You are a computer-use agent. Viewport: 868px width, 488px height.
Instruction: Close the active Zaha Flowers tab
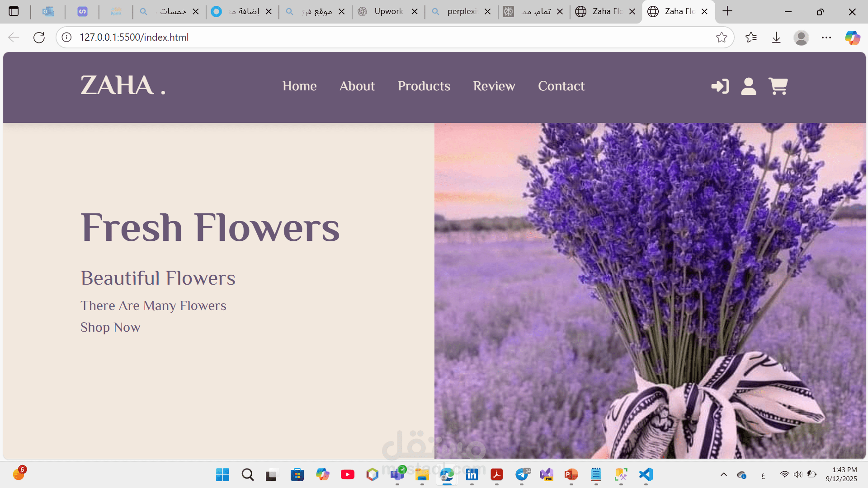(x=704, y=12)
